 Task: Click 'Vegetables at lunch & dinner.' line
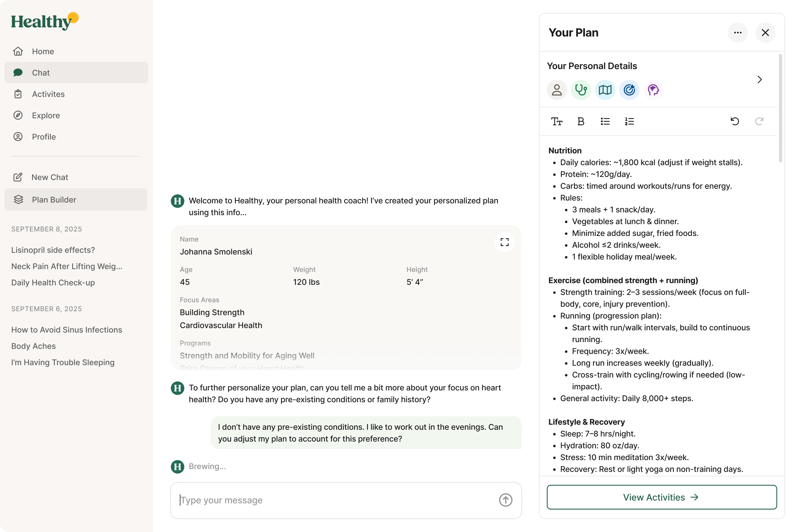click(x=625, y=221)
